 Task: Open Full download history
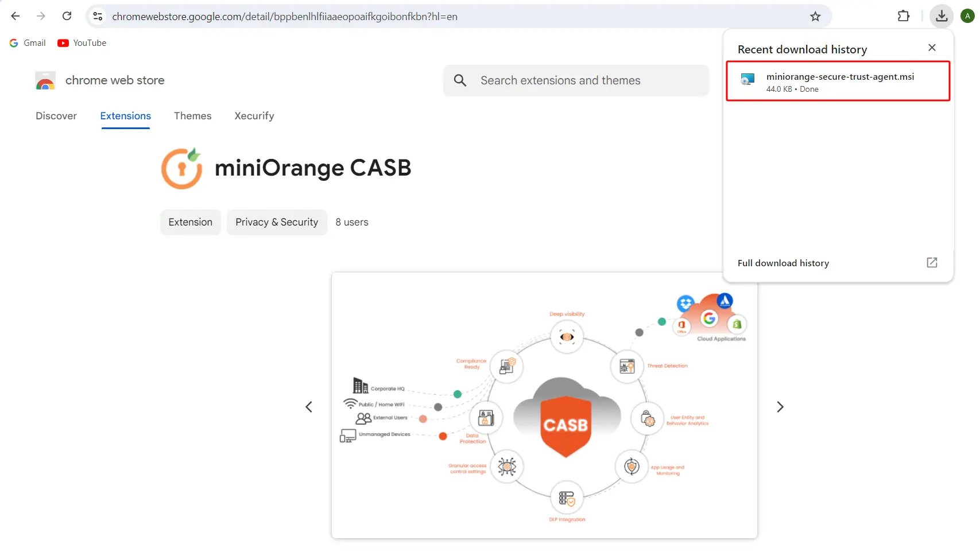[783, 262]
